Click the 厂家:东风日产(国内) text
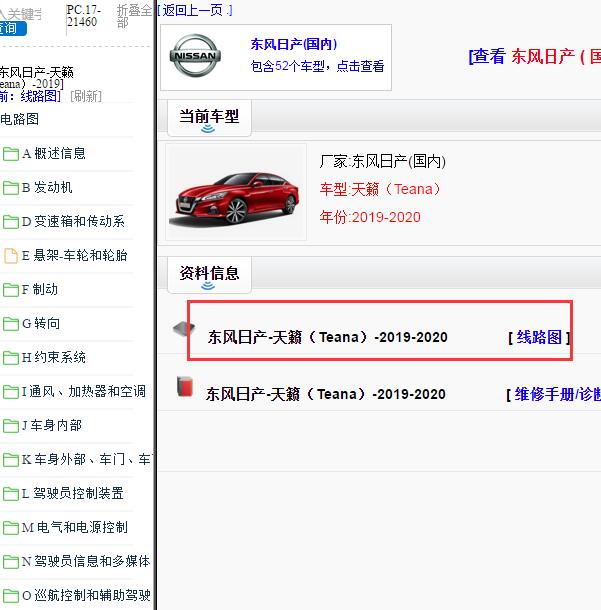The width and height of the screenshot is (601, 610). 383,161
